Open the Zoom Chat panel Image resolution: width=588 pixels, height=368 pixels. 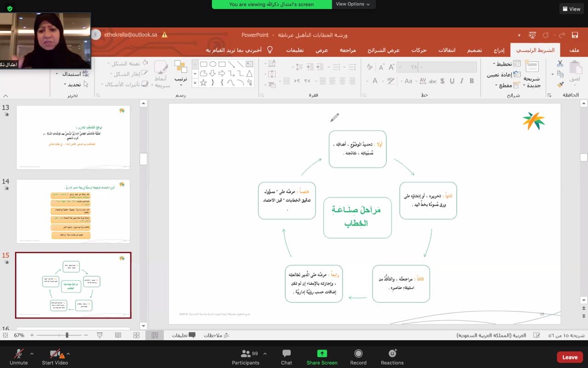click(286, 357)
